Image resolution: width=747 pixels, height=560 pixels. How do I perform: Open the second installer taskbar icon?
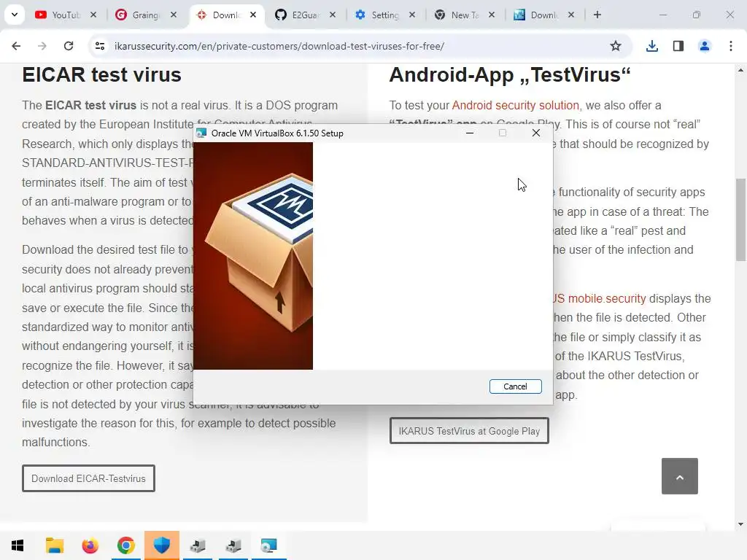pyautogui.click(x=233, y=545)
